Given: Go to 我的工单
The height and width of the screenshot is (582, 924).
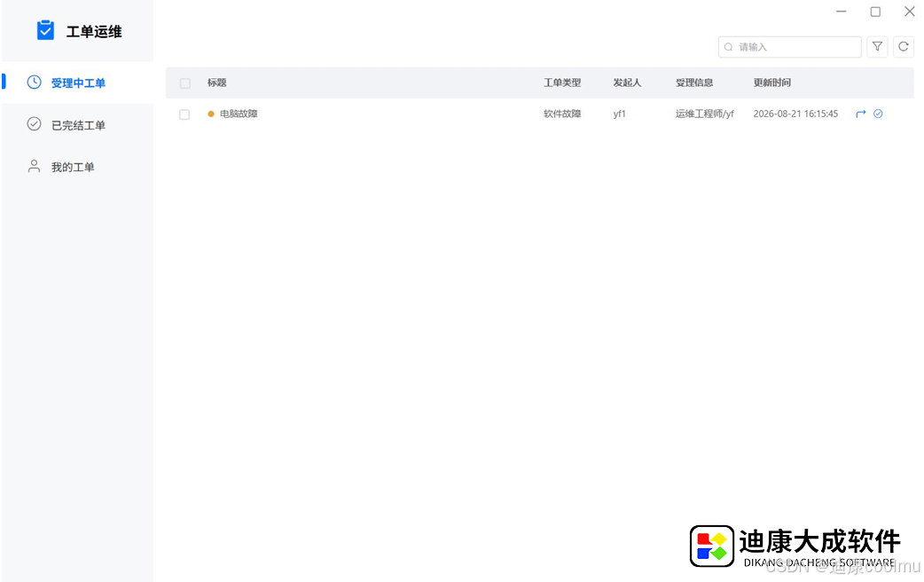Looking at the screenshot, I should click(77, 167).
